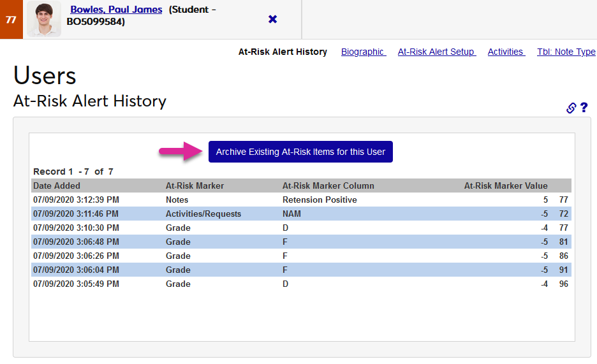Select the Notes Retention Positive record row
The image size is (597, 364).
pos(300,200)
